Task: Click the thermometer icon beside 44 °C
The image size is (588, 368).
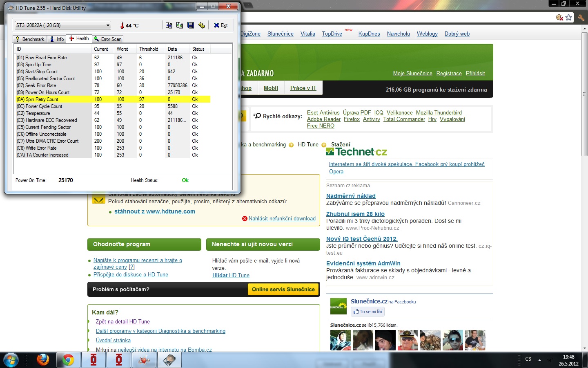Action: pyautogui.click(x=122, y=25)
